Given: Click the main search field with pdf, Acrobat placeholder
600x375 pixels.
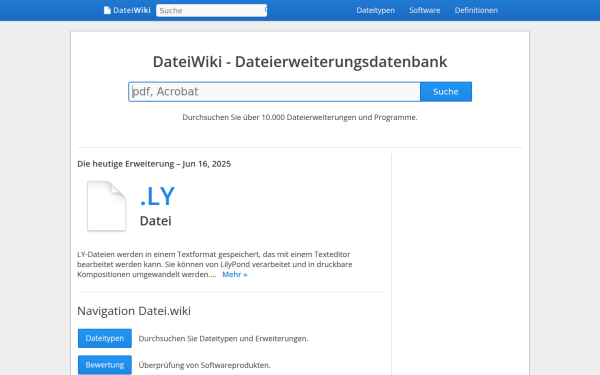Looking at the screenshot, I should 274,92.
